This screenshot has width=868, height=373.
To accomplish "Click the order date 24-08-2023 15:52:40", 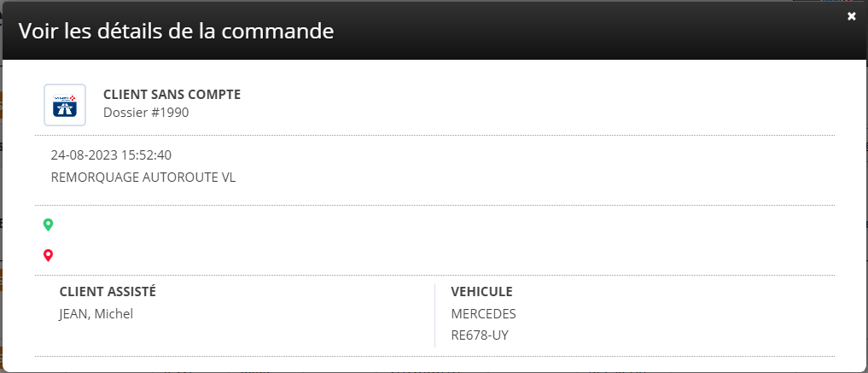I will click(111, 155).
